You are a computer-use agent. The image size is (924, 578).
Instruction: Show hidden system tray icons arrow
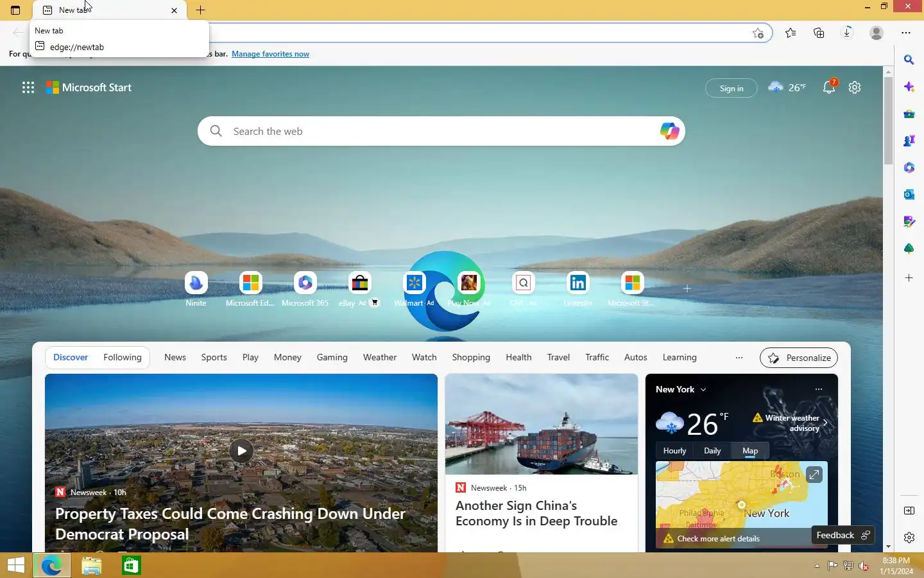click(817, 566)
